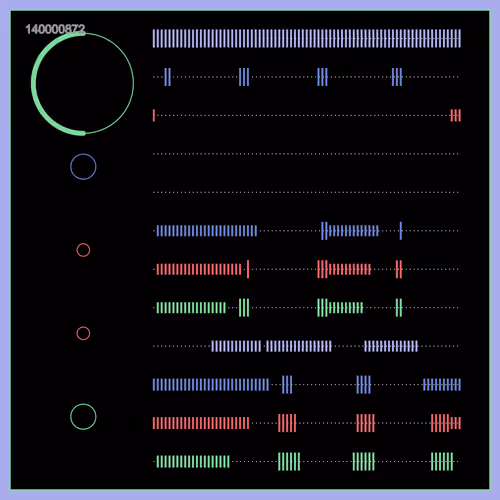This screenshot has width=500, height=500.
Task: Select the red three-bar cluster at the far right end
Action: pos(456,115)
